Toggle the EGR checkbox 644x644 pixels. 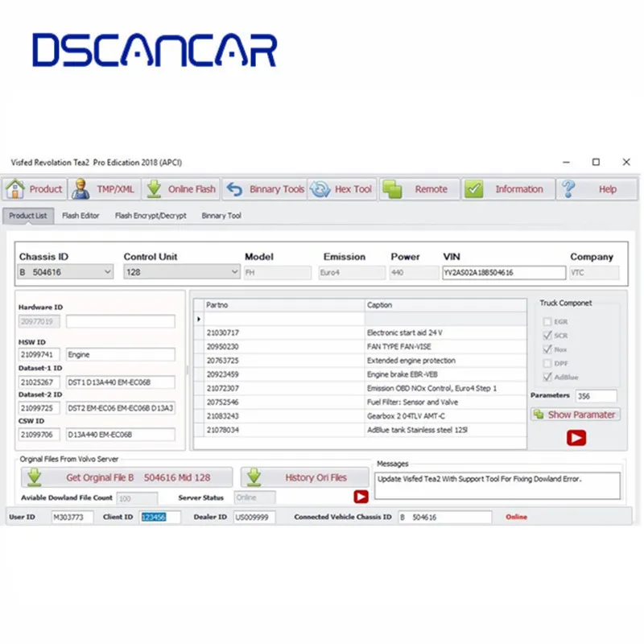[x=547, y=321]
